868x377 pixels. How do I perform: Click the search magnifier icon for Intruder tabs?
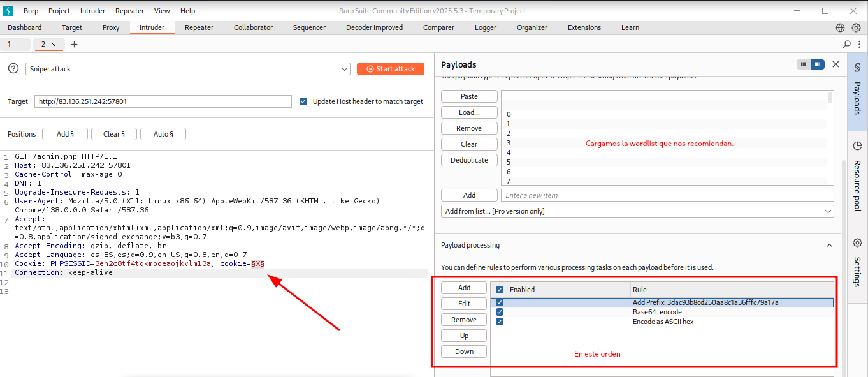click(x=847, y=44)
